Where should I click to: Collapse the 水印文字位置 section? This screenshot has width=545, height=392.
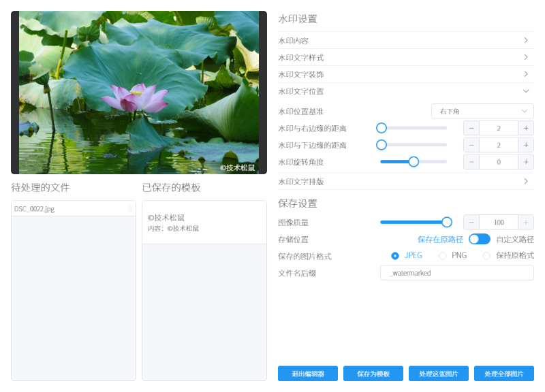[405, 91]
